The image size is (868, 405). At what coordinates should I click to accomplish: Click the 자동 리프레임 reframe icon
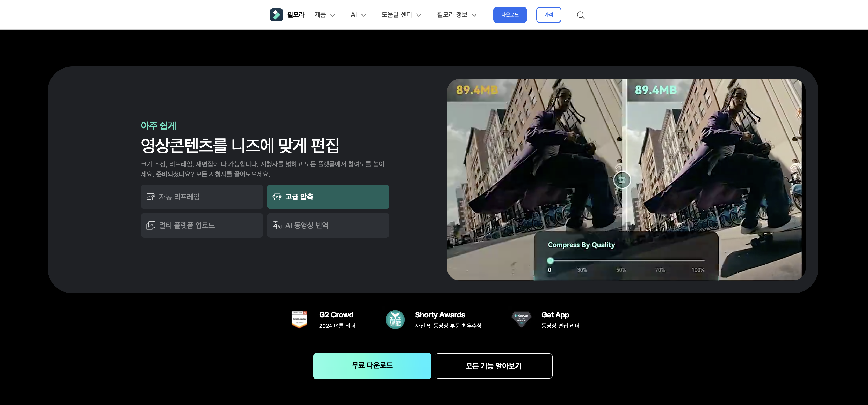151,197
